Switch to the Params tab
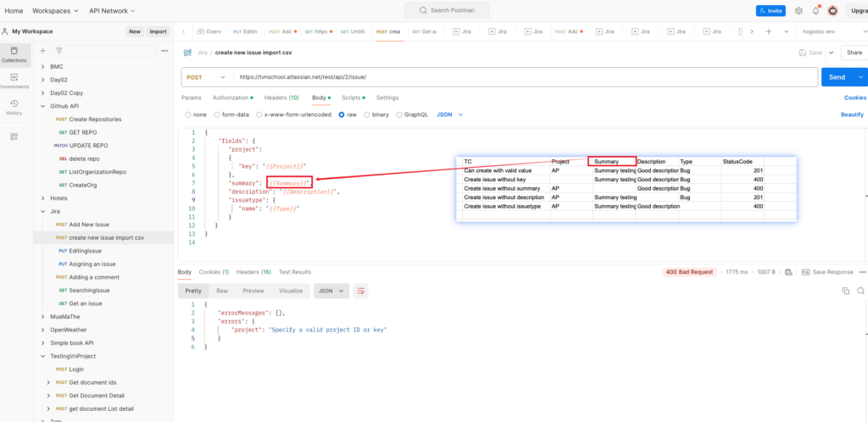 coord(192,97)
